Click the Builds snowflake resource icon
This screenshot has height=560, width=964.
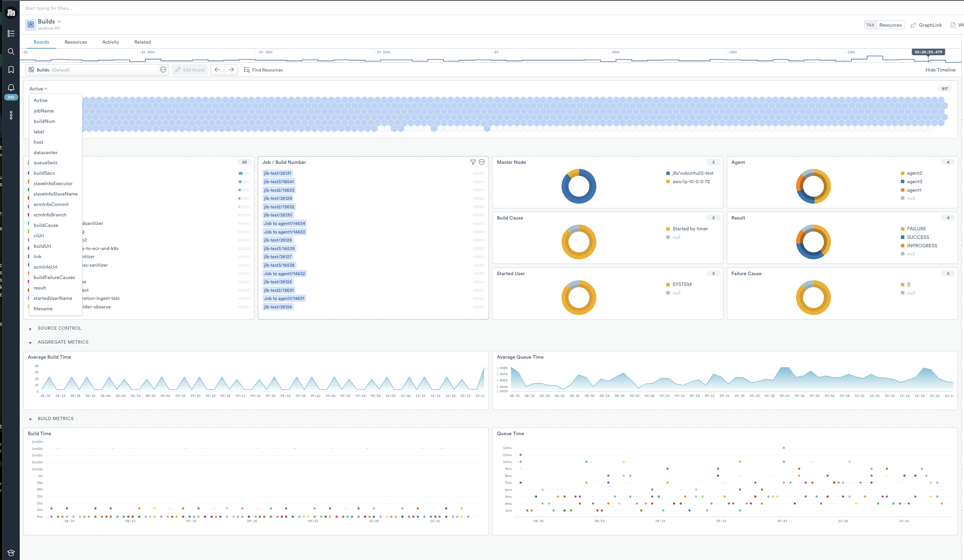pyautogui.click(x=31, y=24)
